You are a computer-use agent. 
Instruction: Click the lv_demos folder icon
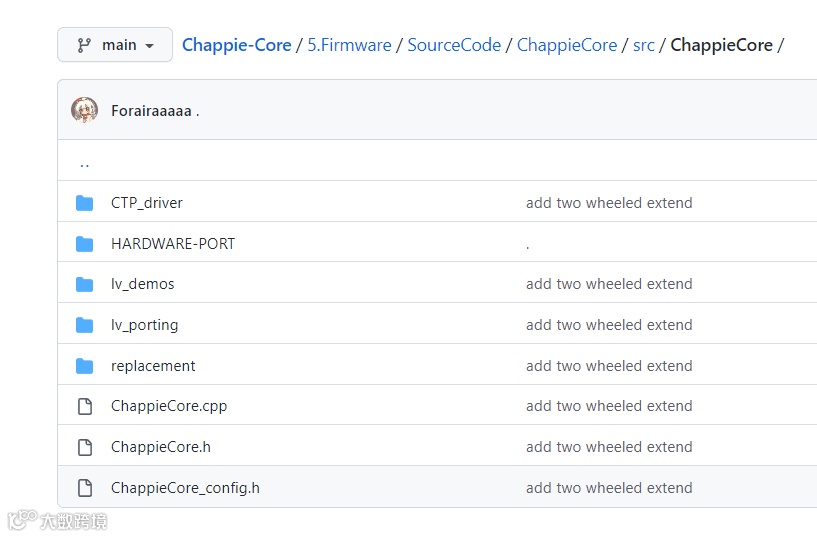(x=85, y=284)
